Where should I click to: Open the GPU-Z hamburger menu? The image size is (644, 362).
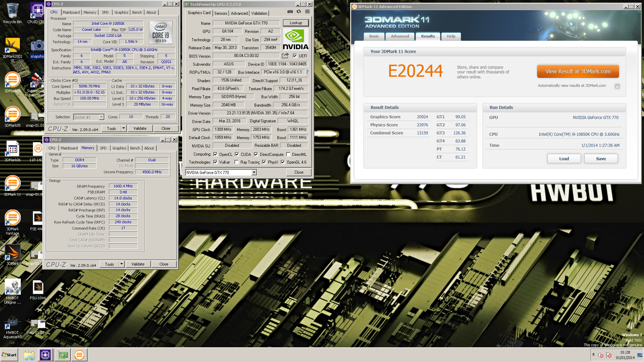click(x=307, y=11)
